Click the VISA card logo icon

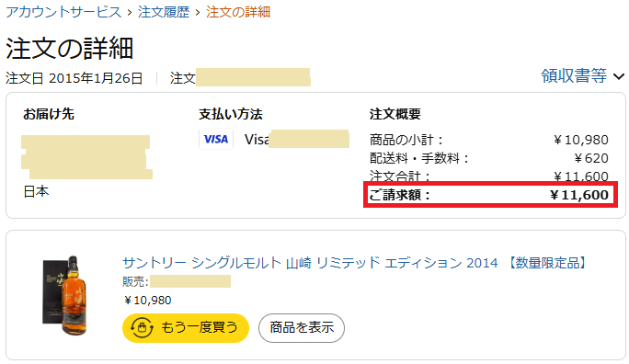click(x=216, y=139)
